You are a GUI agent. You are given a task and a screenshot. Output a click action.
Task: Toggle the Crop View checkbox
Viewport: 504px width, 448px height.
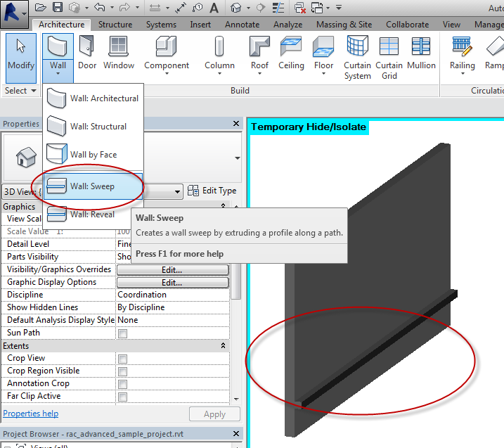click(x=122, y=359)
